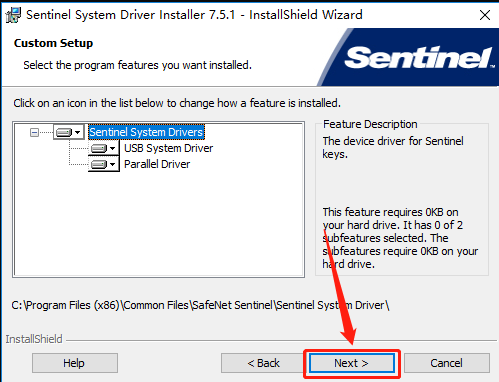Select the Sentinel System Drivers tree label
Screen dimensions: 499x382
[146, 132]
